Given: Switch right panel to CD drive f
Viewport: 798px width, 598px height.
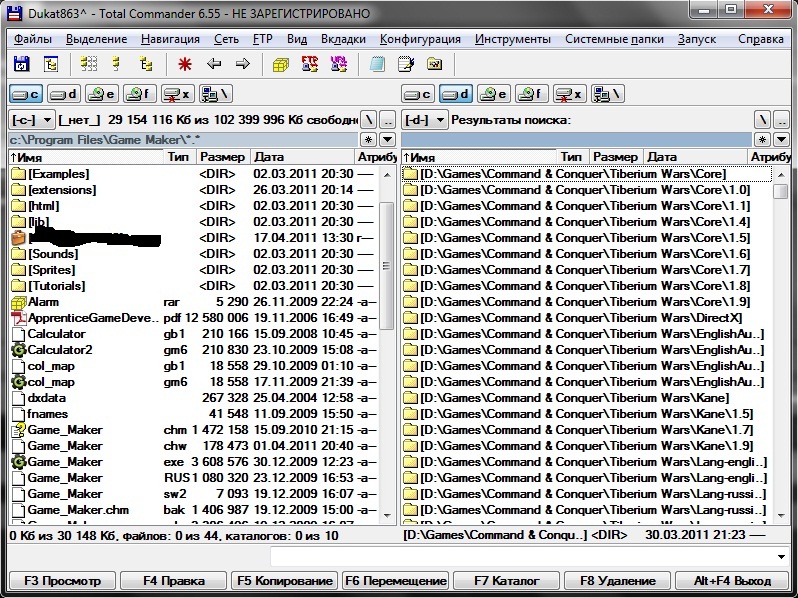Looking at the screenshot, I should 532,94.
